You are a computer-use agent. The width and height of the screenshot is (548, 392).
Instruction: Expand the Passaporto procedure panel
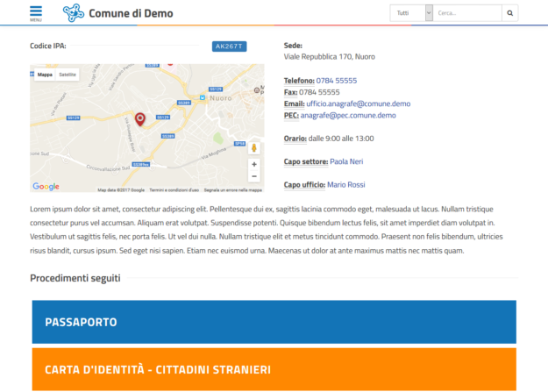coord(274,322)
